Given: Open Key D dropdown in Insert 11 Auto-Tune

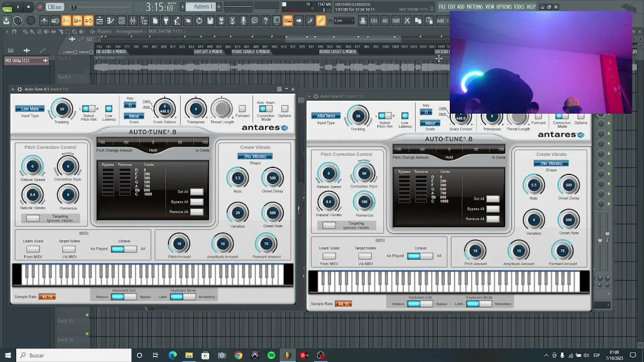Looking at the screenshot, I should (x=130, y=105).
